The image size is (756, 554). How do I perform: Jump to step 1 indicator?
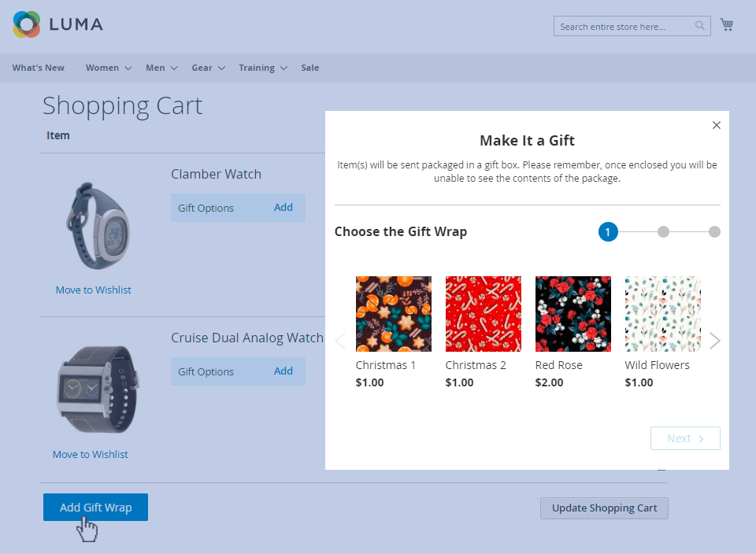607,232
